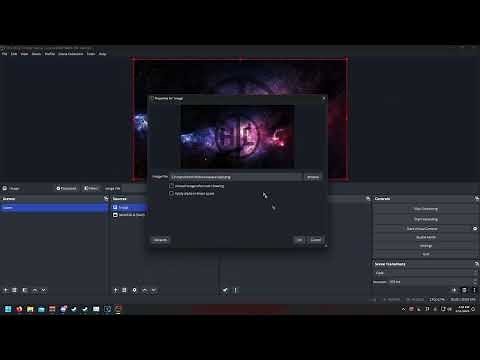Viewport: 480px width, 360px height.
Task: Click Exit in Controls dock
Action: pyautogui.click(x=426, y=254)
